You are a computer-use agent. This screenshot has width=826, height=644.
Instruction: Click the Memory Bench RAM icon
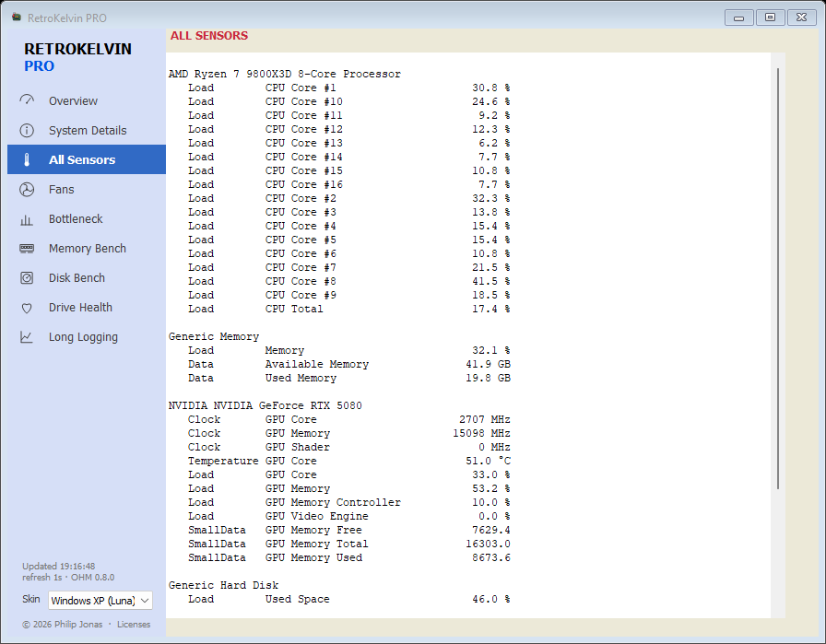click(x=27, y=248)
